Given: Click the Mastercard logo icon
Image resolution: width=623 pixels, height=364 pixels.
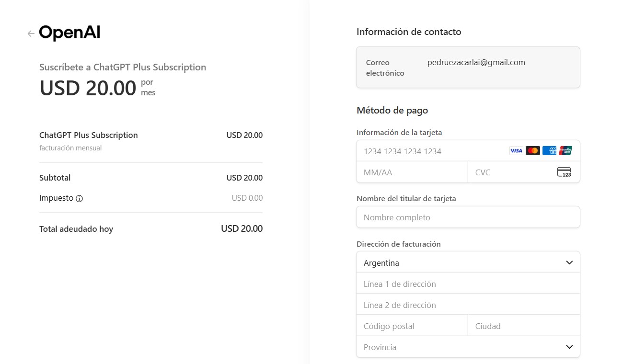Looking at the screenshot, I should click(x=532, y=151).
